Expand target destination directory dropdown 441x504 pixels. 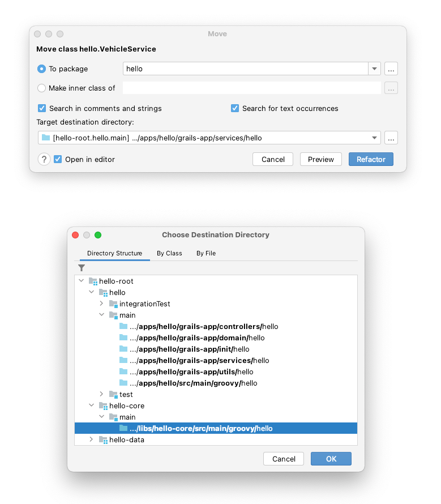pyautogui.click(x=374, y=138)
